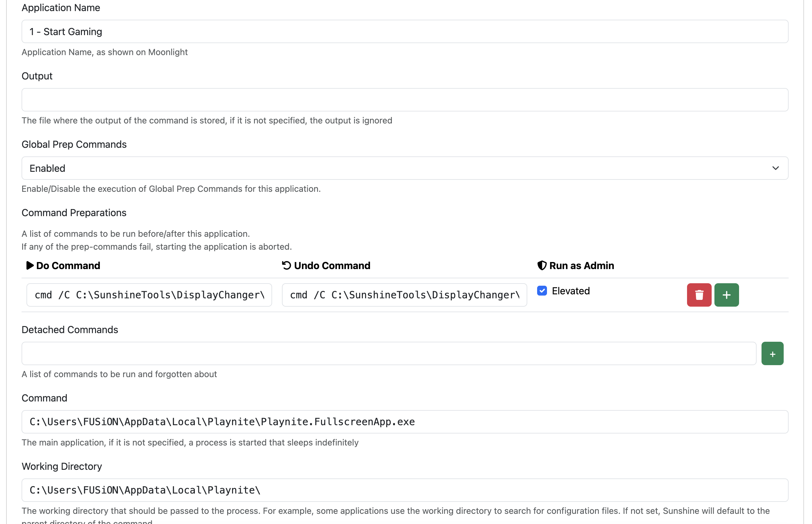Viewport: 812px width, 524px height.
Task: Click the Elevated checkbox label
Action: point(570,291)
